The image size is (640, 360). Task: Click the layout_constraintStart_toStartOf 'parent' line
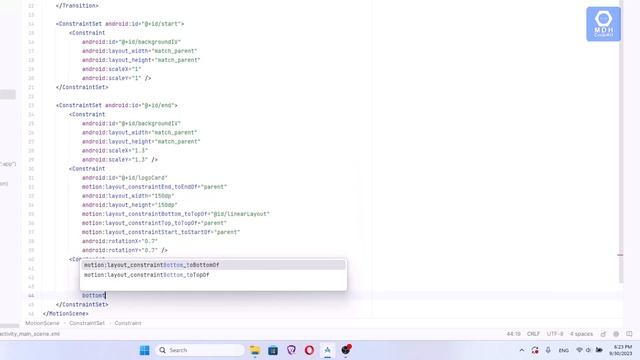[161, 232]
